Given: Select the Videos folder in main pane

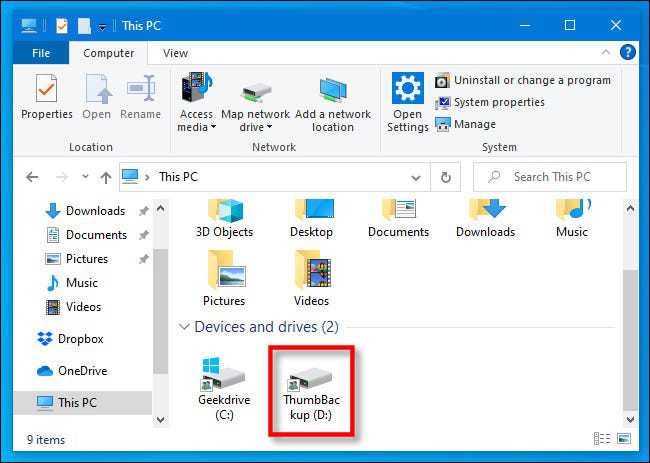Looking at the screenshot, I should pos(311,278).
